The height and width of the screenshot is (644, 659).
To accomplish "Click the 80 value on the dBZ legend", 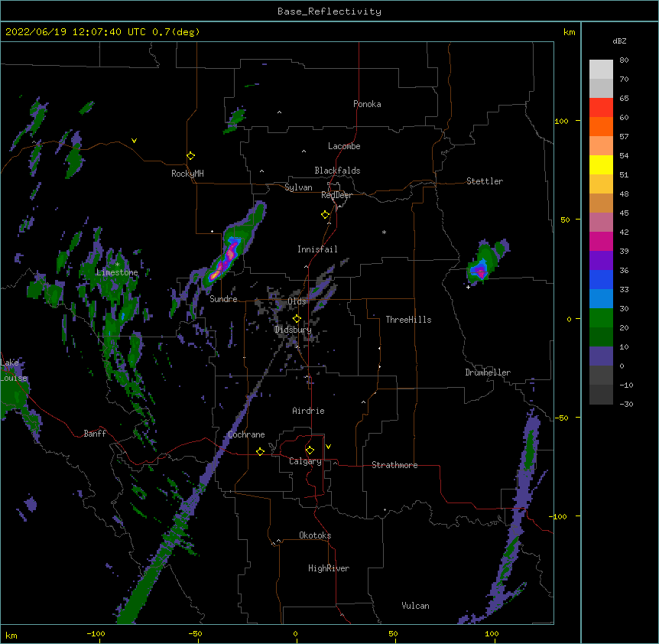I will (x=624, y=60).
